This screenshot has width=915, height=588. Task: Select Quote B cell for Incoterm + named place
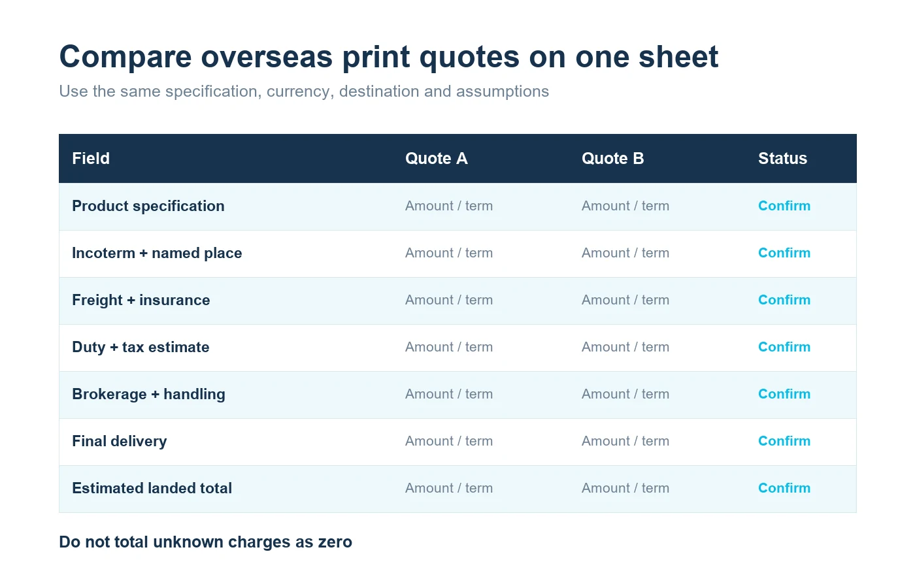click(x=625, y=253)
